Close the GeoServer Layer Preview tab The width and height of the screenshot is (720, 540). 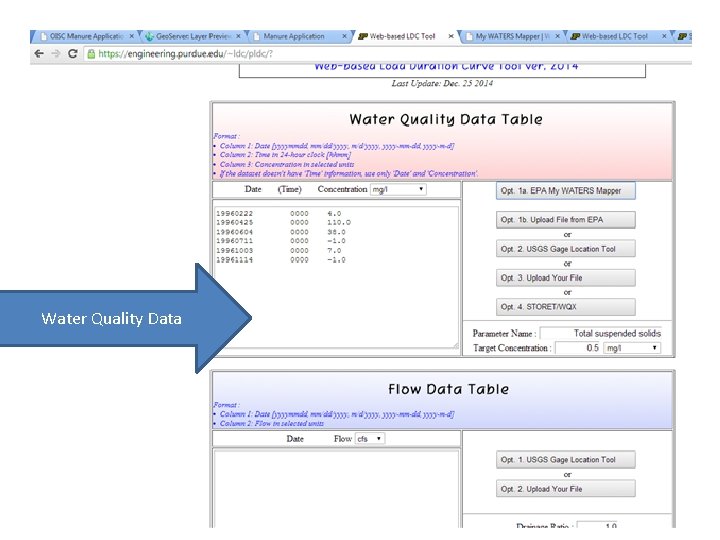pyautogui.click(x=238, y=36)
